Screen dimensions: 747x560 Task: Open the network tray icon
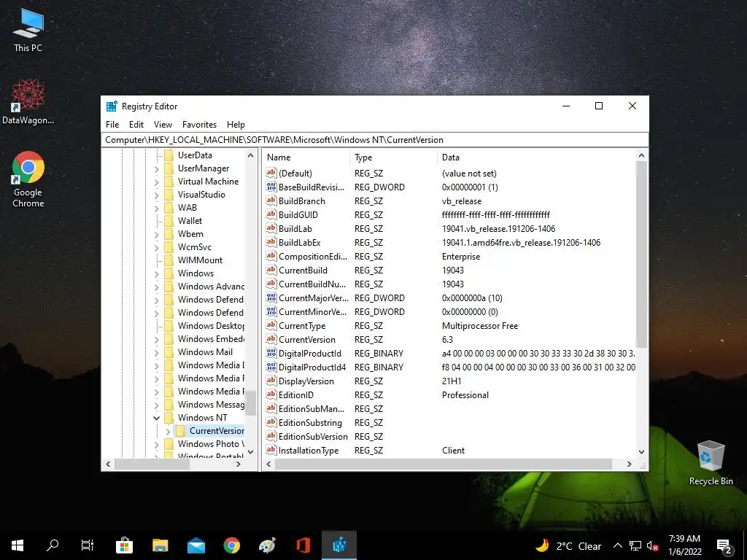tap(635, 546)
